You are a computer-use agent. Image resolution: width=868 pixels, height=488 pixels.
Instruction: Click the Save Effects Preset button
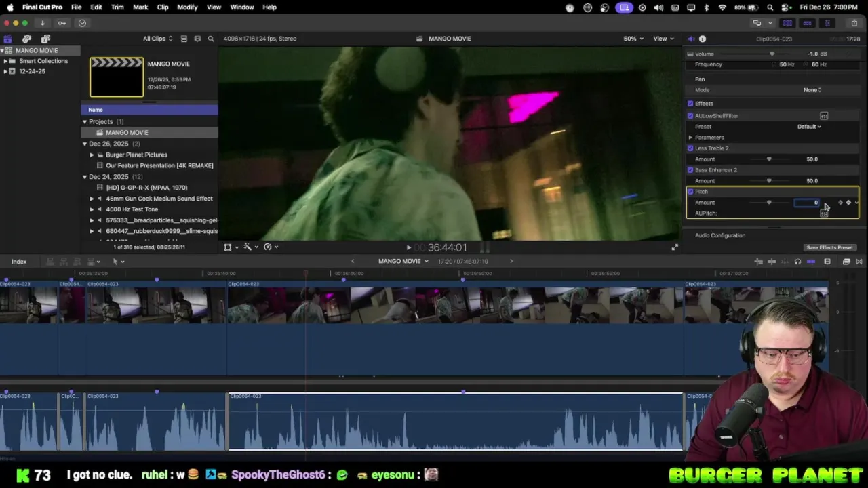click(x=829, y=247)
